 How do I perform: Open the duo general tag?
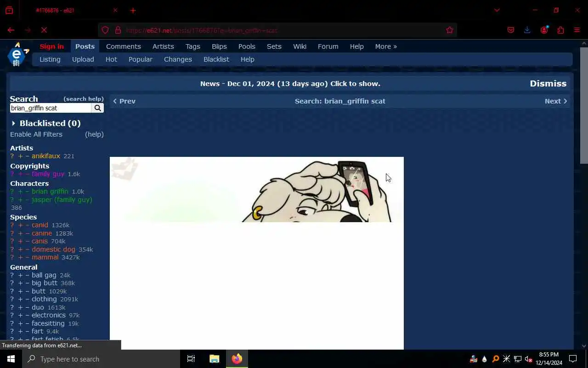38,307
